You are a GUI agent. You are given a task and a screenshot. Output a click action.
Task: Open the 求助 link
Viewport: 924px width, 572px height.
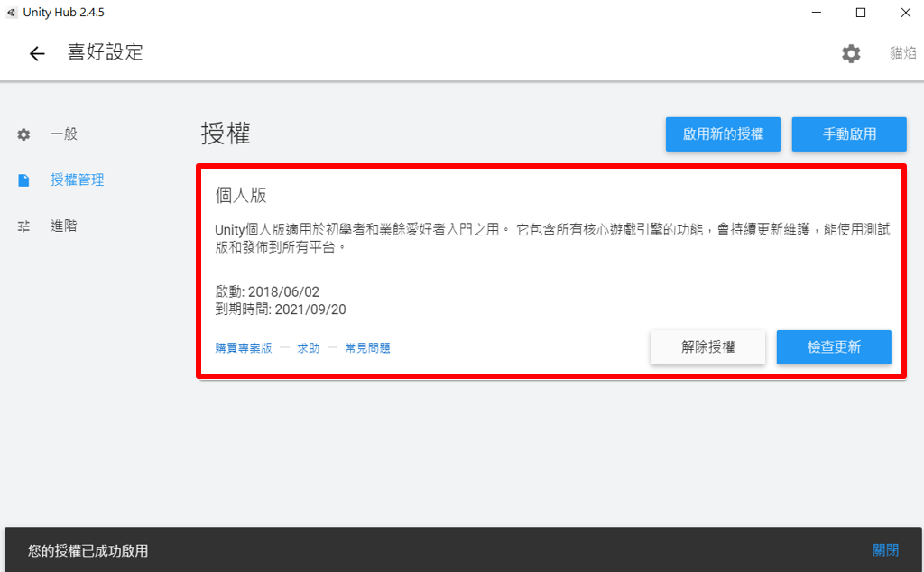(x=309, y=348)
